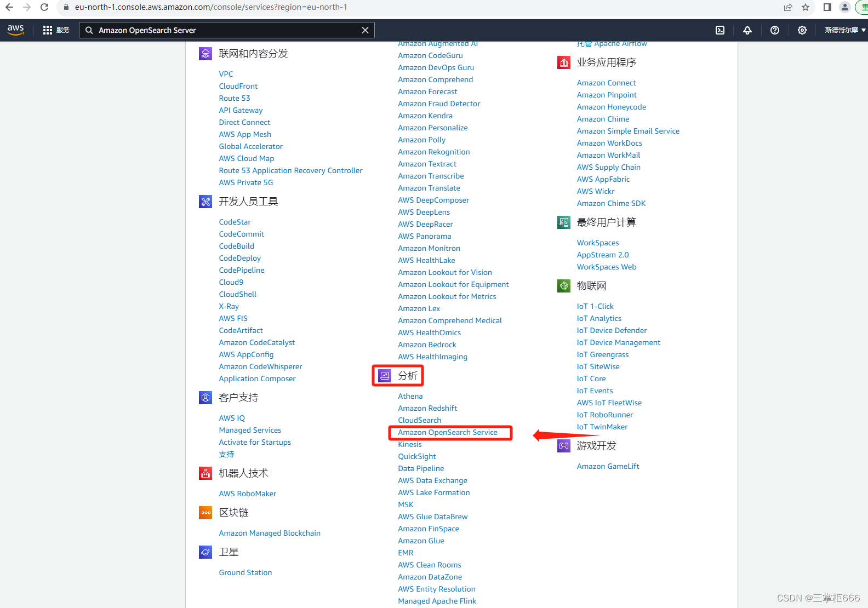Image resolution: width=868 pixels, height=608 pixels.
Task: Open the Managed Apache Flink link
Action: (x=437, y=601)
